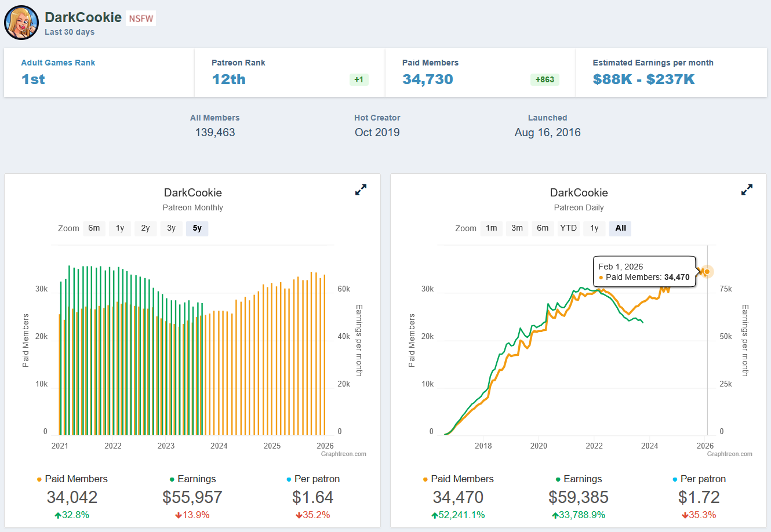771x532 pixels.
Task: Click the $88K - $237K earnings estimate
Action: tap(643, 79)
